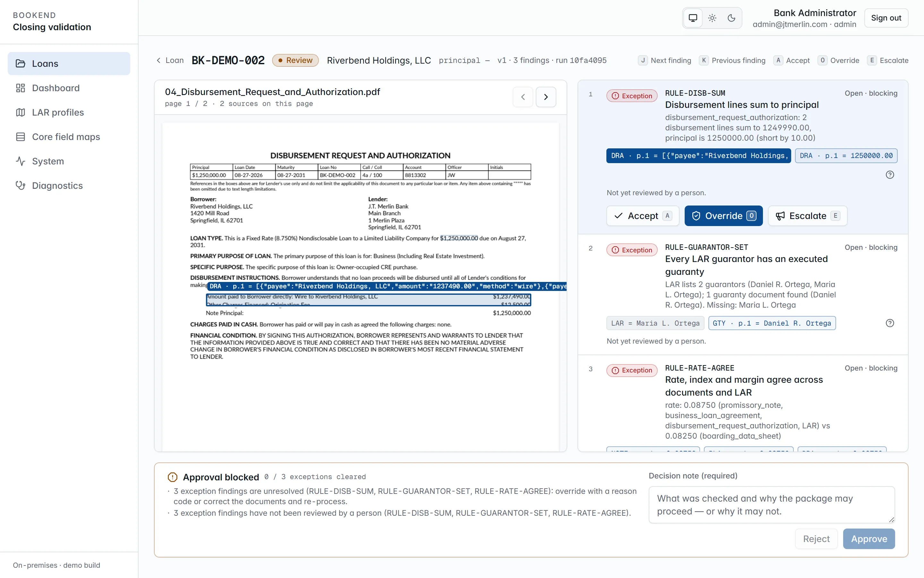Escalate the RULE-DISB-SUM finding
This screenshot has height=578, width=924.
pyautogui.click(x=808, y=216)
